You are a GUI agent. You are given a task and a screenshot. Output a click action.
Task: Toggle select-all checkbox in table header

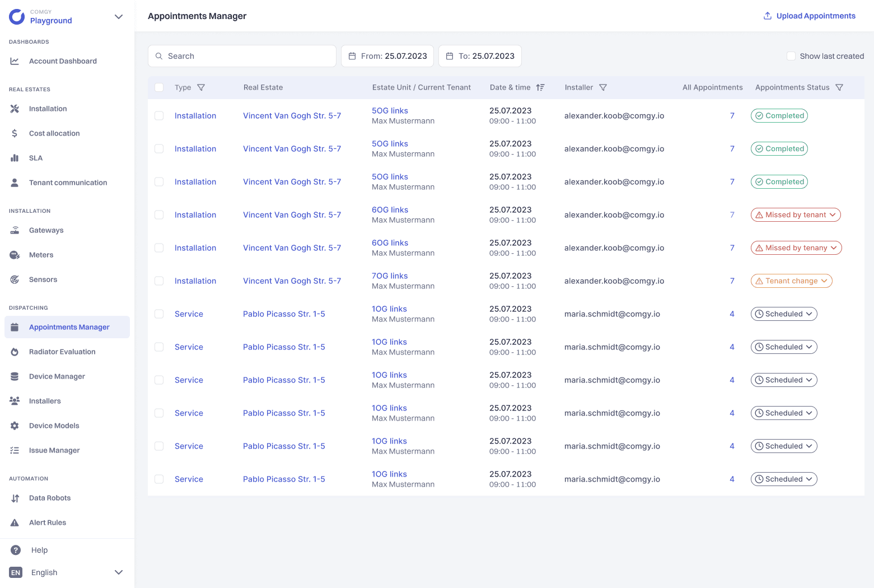pos(159,87)
